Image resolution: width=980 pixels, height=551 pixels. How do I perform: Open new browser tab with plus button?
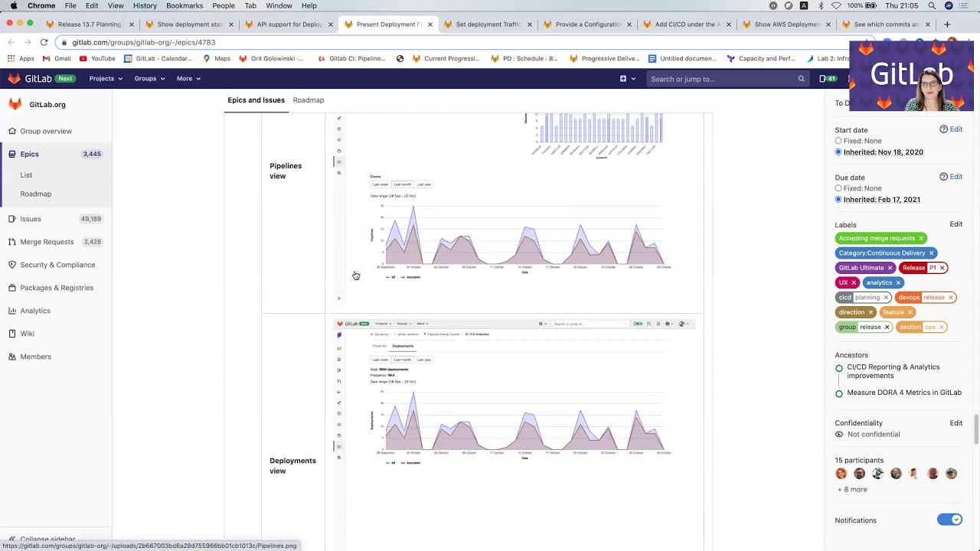click(x=947, y=24)
